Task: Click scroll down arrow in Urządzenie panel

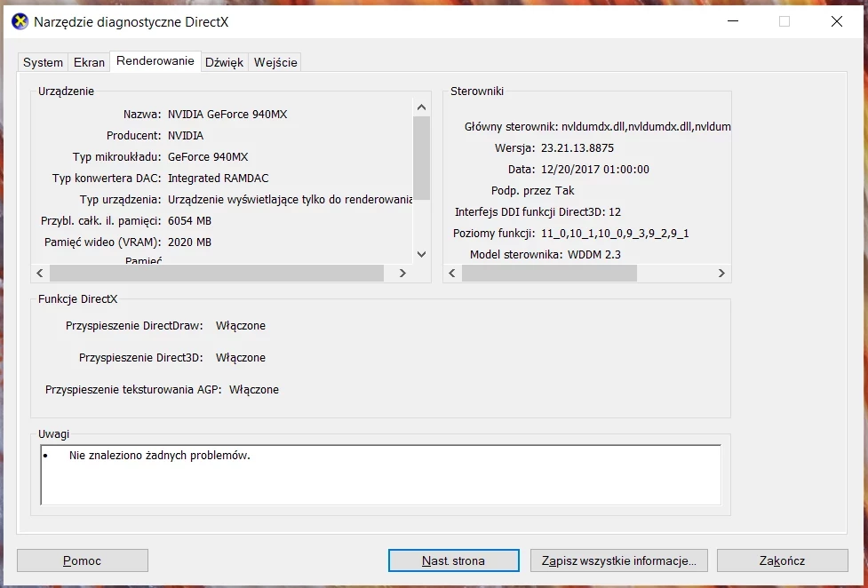Action: tap(421, 254)
